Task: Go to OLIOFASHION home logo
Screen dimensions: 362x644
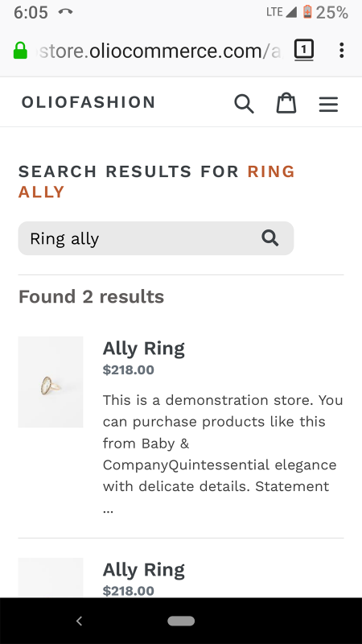Action: click(88, 102)
